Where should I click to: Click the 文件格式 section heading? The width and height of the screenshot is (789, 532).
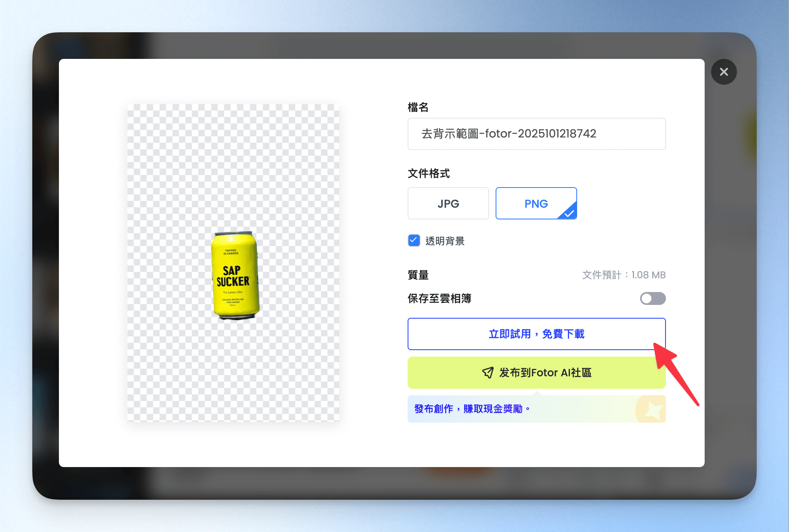point(429,173)
